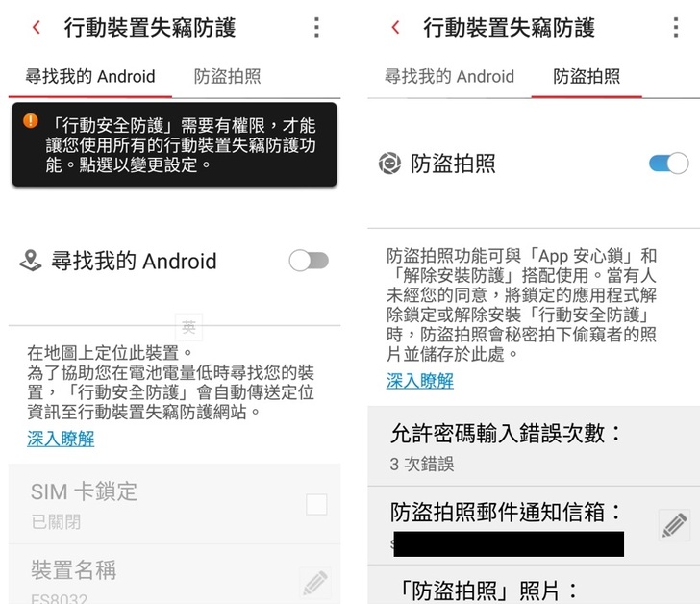Enable the 尋找我的 Android switch
Screen dimensions: 700x604
tap(309, 261)
